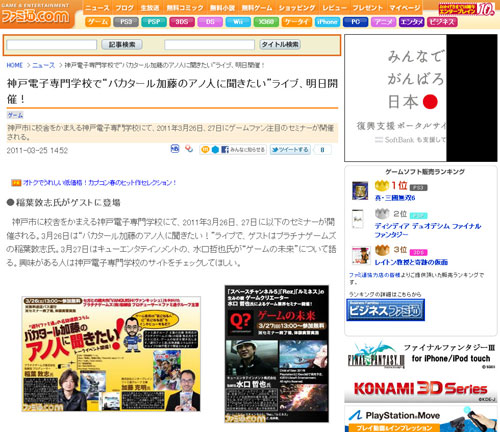
Task: Select the iPhone platform tab
Action: click(x=327, y=22)
